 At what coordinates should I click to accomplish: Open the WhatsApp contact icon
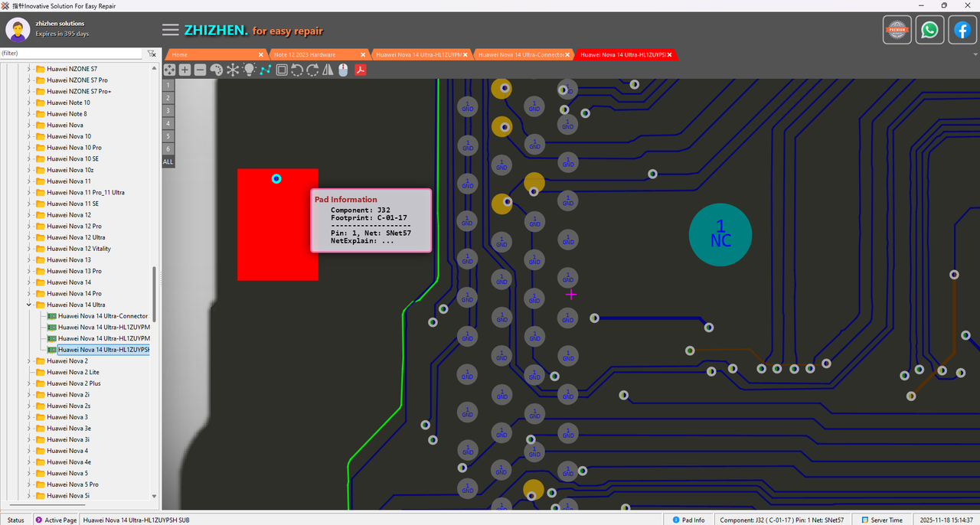click(x=929, y=30)
